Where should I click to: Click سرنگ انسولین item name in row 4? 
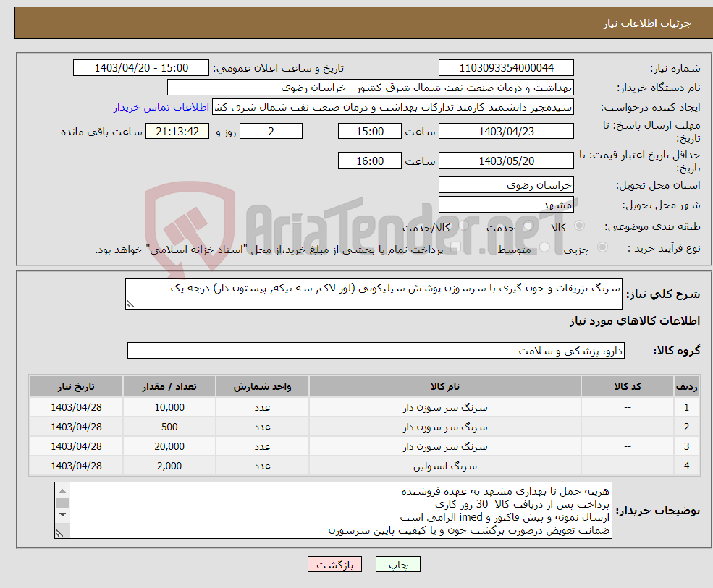click(x=445, y=466)
